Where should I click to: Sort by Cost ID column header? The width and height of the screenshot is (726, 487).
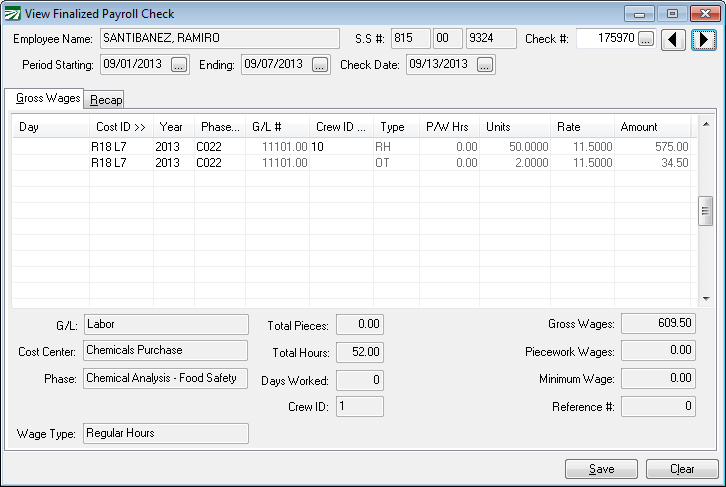(x=120, y=127)
